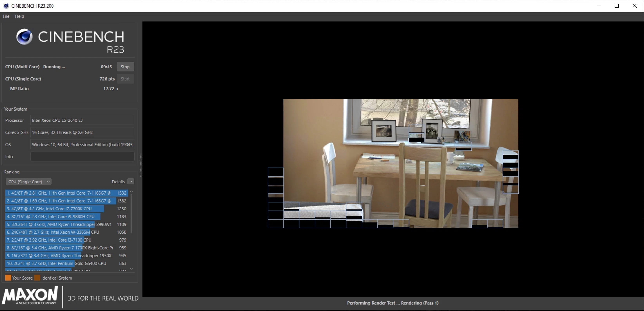Image resolution: width=644 pixels, height=311 pixels.
Task: Open the File menu
Action: point(6,16)
